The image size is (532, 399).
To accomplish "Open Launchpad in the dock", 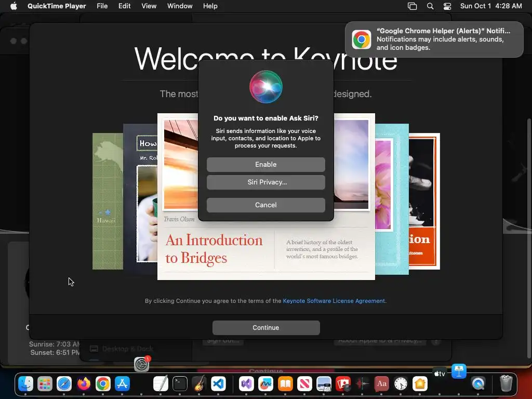I will pyautogui.click(x=45, y=384).
